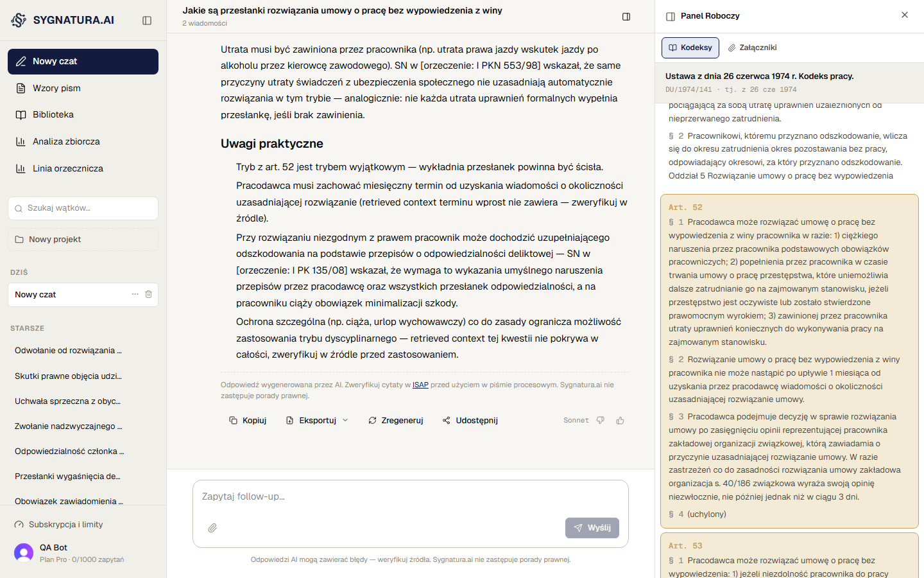Send the message with Wyślij
The image size is (924, 578).
[592, 528]
